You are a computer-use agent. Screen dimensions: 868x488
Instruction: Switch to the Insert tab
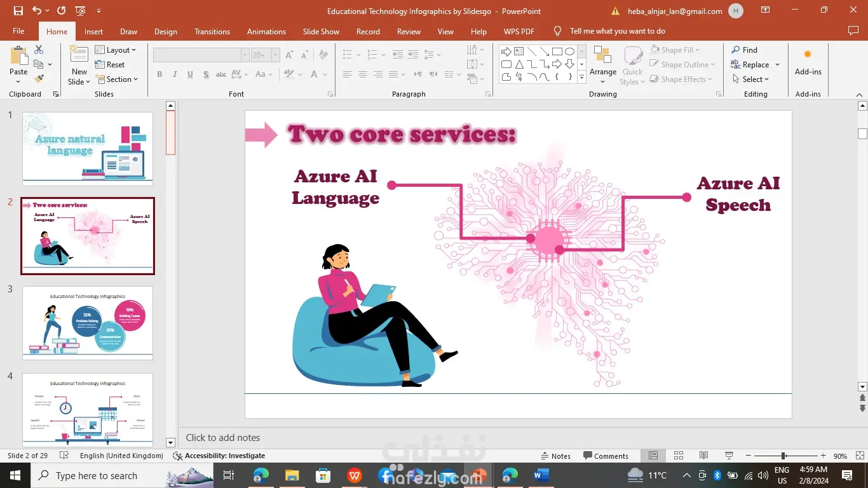(93, 31)
